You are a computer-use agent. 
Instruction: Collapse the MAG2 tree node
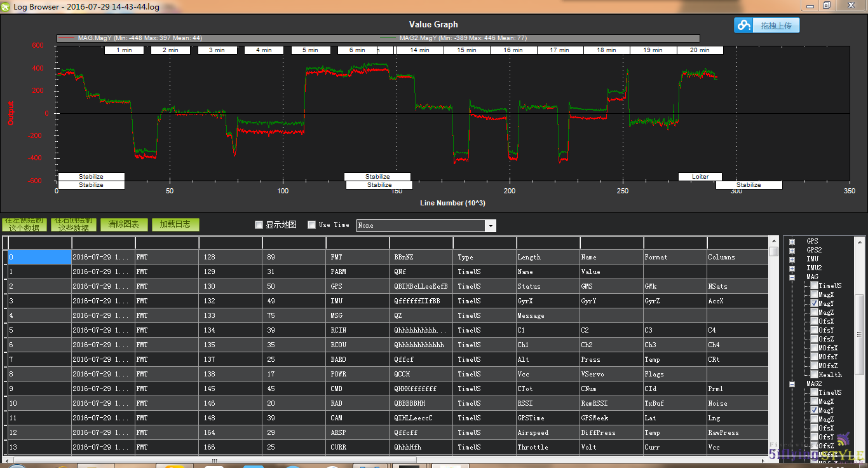coord(792,384)
